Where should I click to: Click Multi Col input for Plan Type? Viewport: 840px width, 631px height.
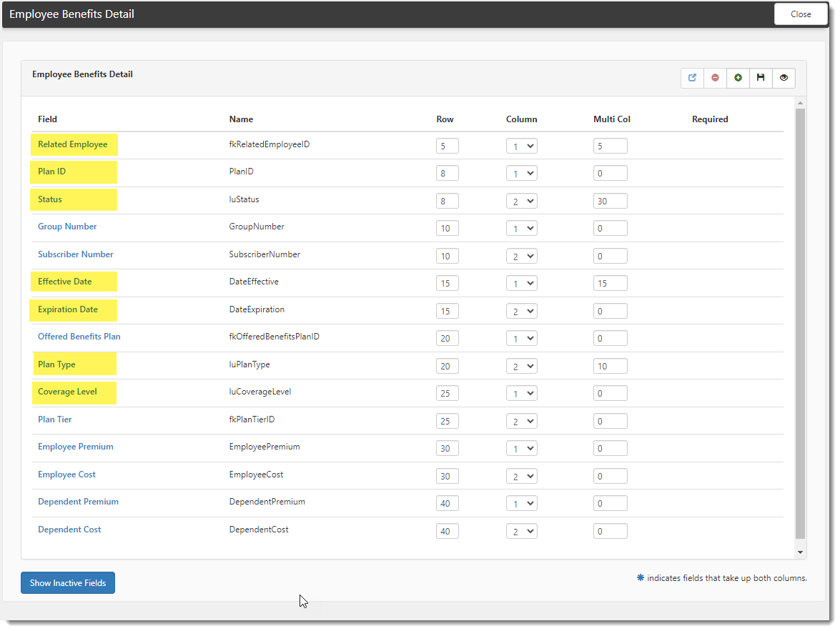coord(610,366)
